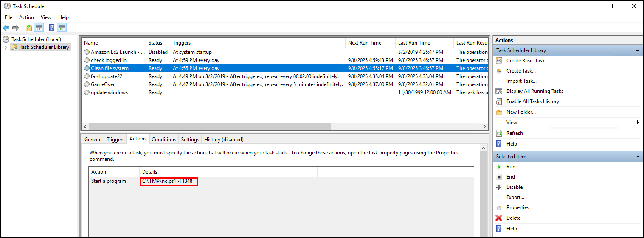
Task: Collapse the Selected Item section
Action: coord(638,157)
